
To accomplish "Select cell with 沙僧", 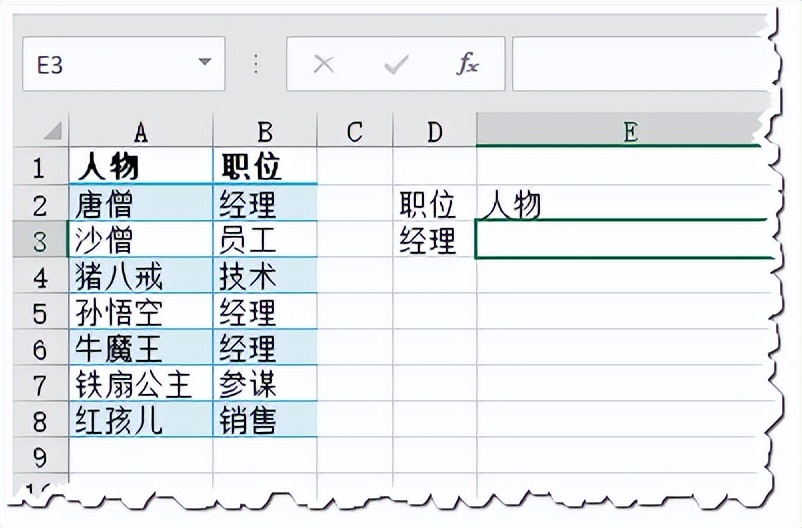I will (x=141, y=239).
